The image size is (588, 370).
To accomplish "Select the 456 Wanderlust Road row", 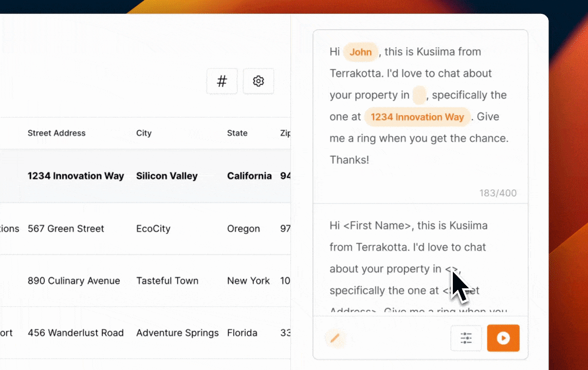I will (x=145, y=333).
